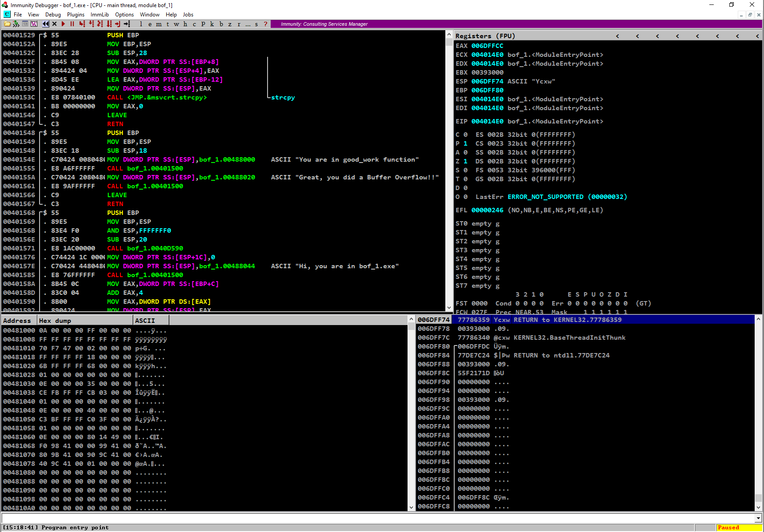The width and height of the screenshot is (764, 532).
Task: Show the CPU window using the 'c' icon
Action: pos(194,24)
